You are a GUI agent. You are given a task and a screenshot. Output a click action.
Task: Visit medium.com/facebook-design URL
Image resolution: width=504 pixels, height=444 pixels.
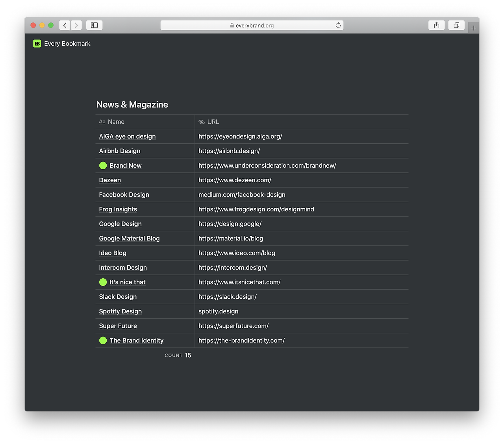[x=242, y=195]
